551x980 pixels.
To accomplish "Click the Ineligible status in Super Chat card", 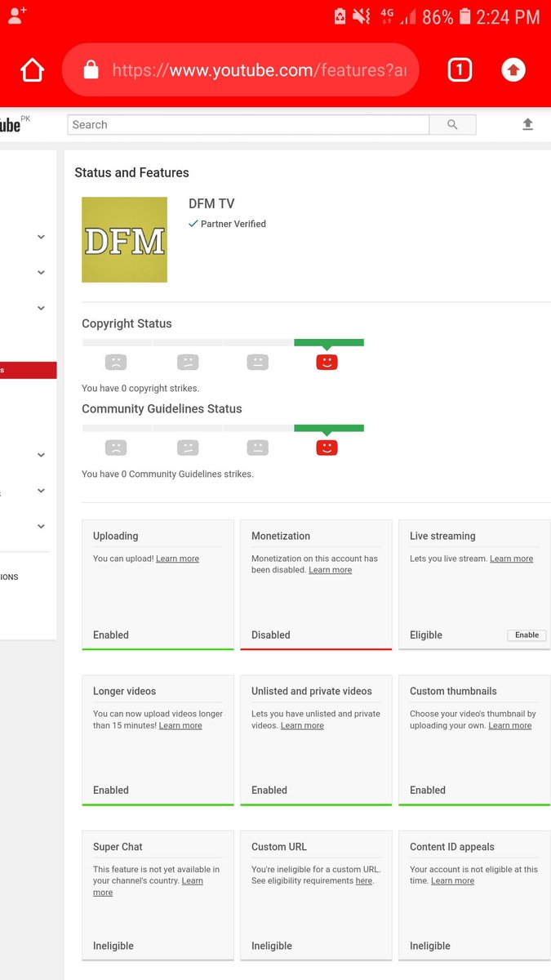I will pyautogui.click(x=113, y=946).
